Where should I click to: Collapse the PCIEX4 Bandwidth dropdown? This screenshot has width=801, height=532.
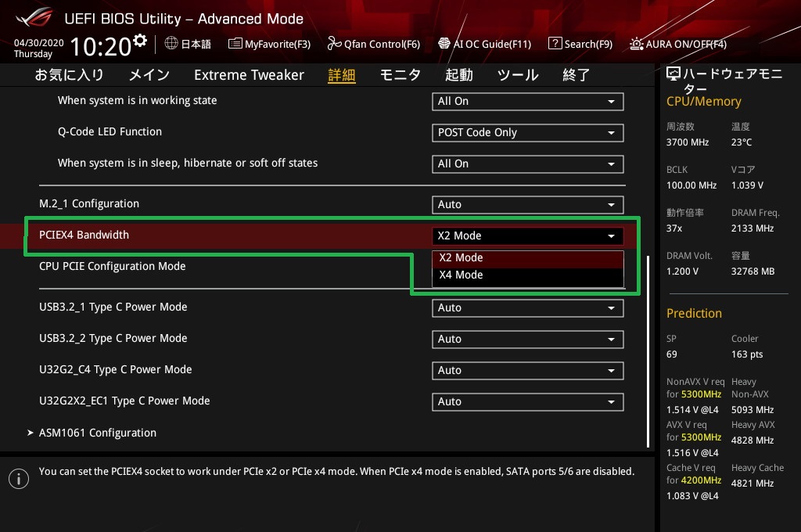(528, 236)
